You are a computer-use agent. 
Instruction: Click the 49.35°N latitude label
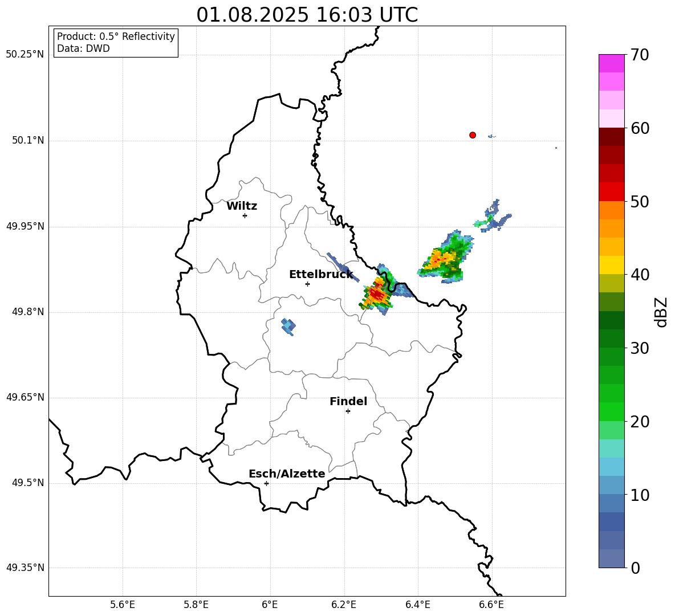[x=25, y=568]
